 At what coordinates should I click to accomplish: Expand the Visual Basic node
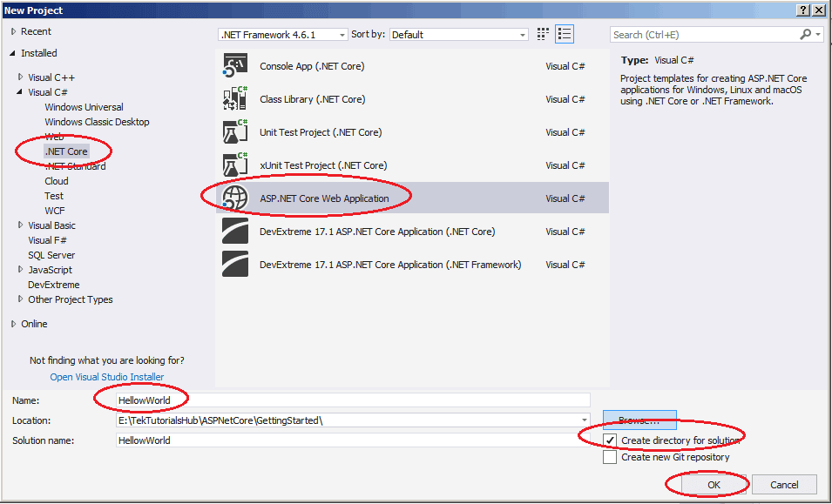point(21,225)
